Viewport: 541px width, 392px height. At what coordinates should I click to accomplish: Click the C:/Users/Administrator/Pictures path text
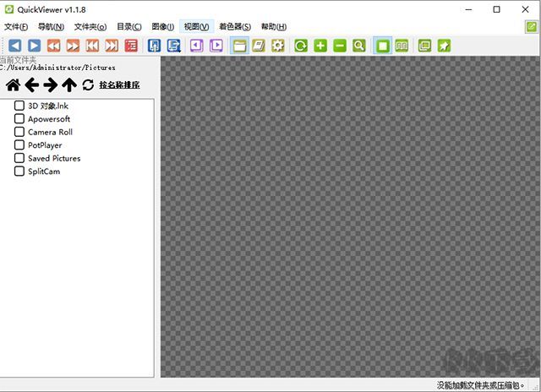57,68
